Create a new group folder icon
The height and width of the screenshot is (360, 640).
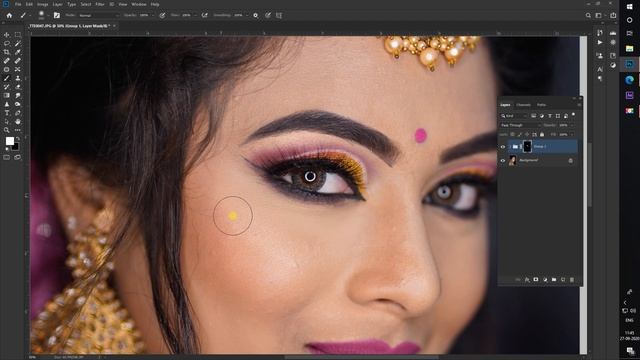point(554,280)
